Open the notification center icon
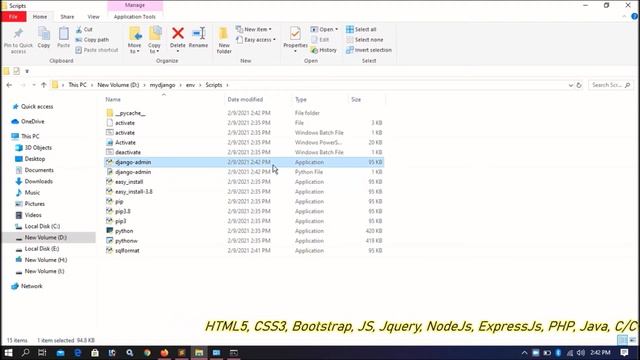Image resolution: width=640 pixels, height=360 pixels. pyautogui.click(x=624, y=353)
